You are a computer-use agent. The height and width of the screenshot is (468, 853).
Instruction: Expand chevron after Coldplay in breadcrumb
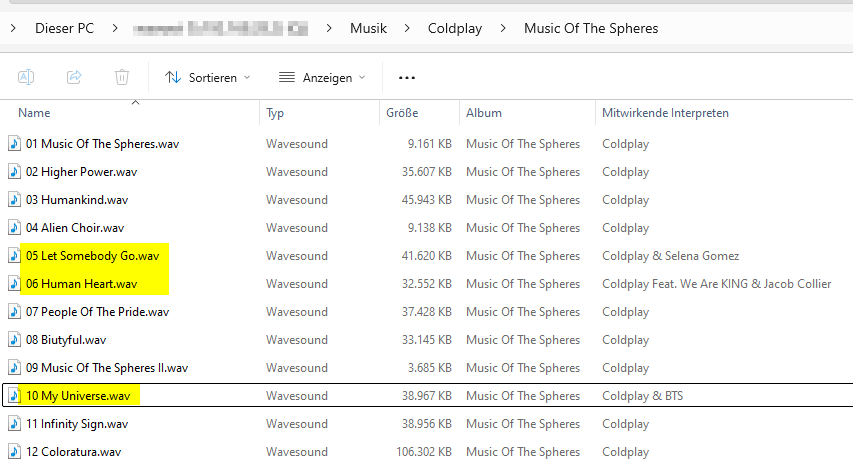(503, 28)
